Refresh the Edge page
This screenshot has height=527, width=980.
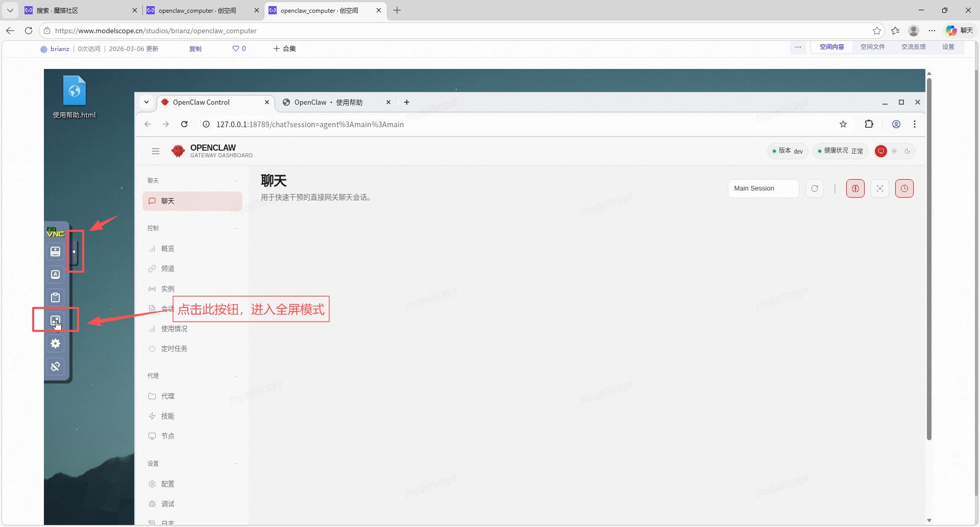coord(29,31)
